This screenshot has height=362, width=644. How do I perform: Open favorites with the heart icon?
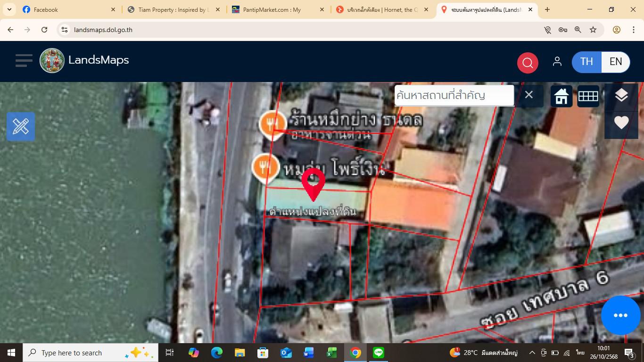point(621,123)
